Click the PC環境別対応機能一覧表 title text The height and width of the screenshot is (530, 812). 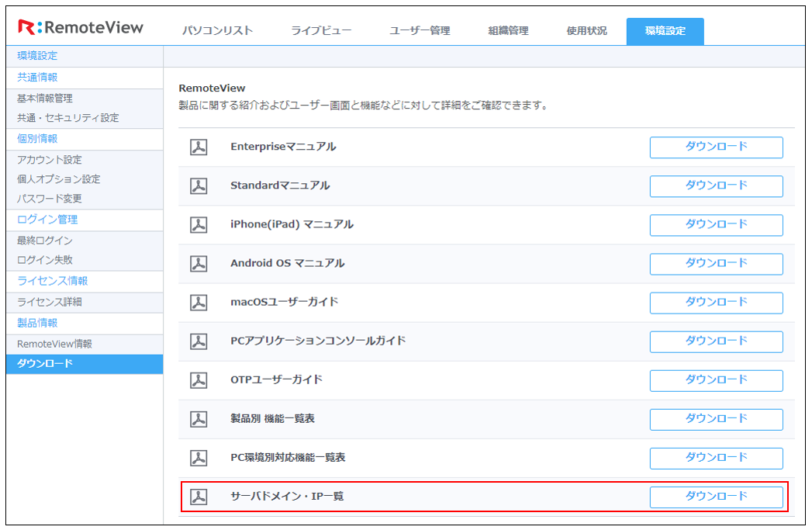[x=288, y=458]
